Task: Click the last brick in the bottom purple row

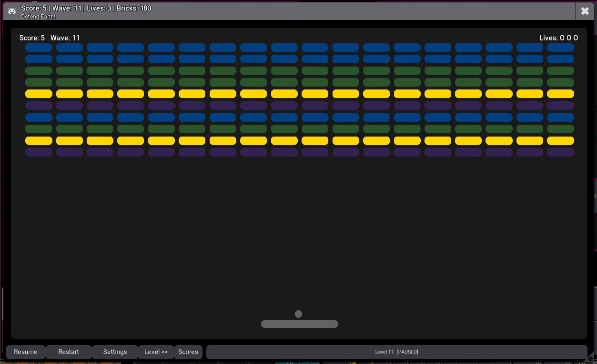Action: pos(560,152)
